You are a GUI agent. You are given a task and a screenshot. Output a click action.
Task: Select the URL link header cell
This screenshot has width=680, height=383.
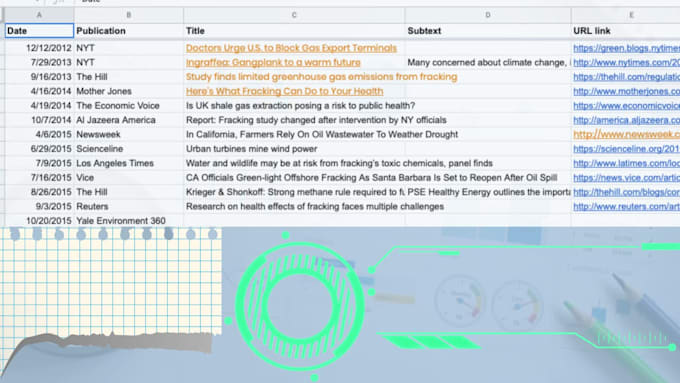click(626, 31)
